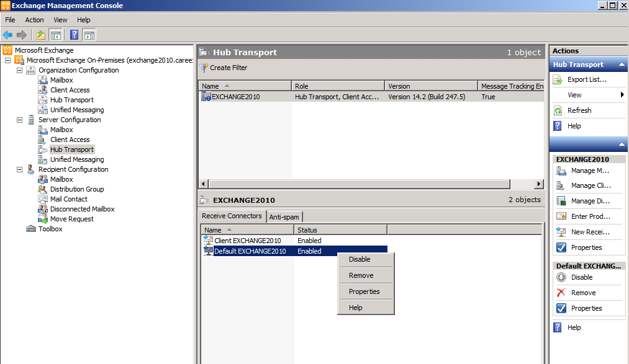Collapse the Server Configuration node

click(19, 120)
